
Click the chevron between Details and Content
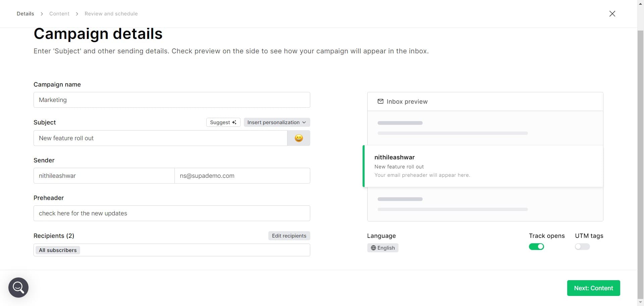click(42, 14)
